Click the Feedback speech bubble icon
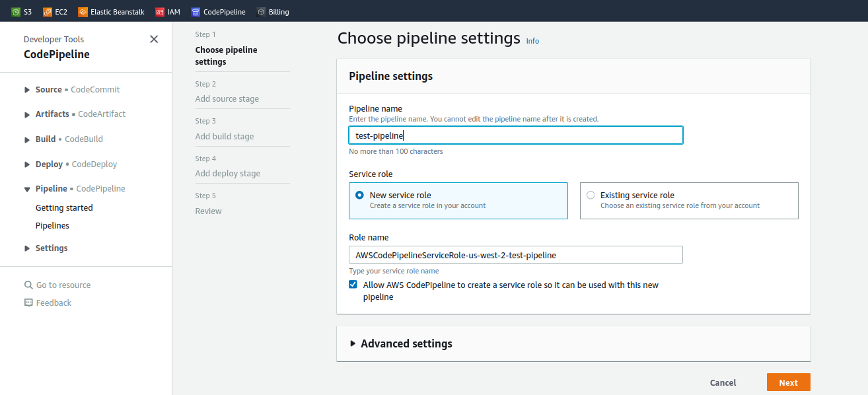868x395 pixels. (28, 303)
